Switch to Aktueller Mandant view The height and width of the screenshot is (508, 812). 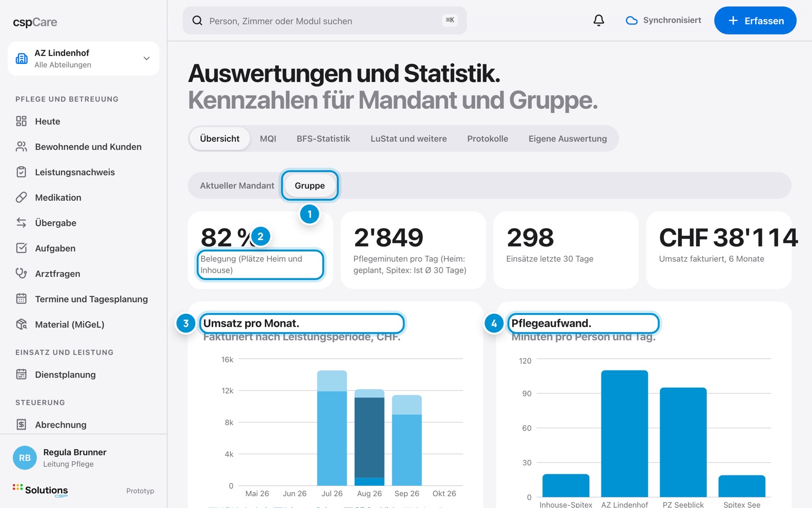237,185
